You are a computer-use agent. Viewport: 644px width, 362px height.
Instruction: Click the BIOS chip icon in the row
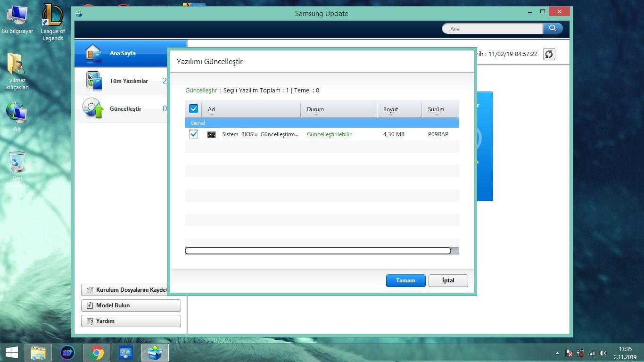(x=212, y=135)
